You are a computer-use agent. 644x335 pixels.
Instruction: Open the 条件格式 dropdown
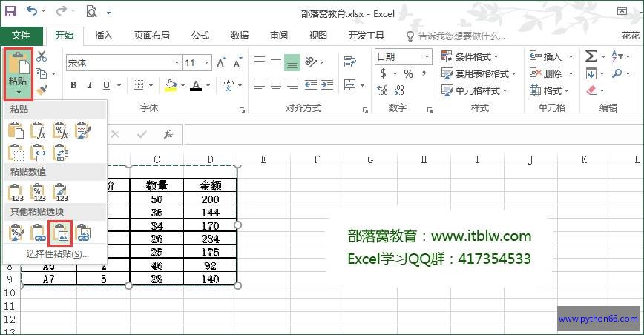pos(470,56)
